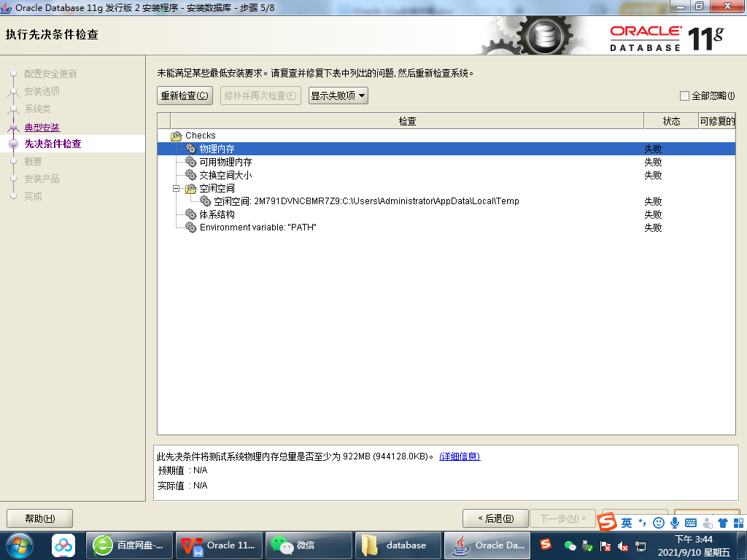Click 下一步(N) button
The image size is (747, 560).
tap(562, 518)
